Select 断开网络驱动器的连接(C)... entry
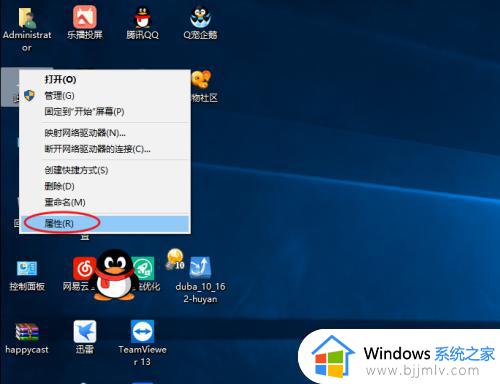Viewport: 500px width, 384px height. coord(105,149)
